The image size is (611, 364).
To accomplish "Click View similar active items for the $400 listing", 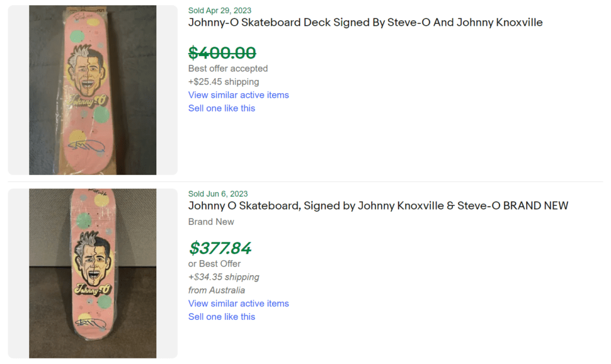I will tap(238, 95).
